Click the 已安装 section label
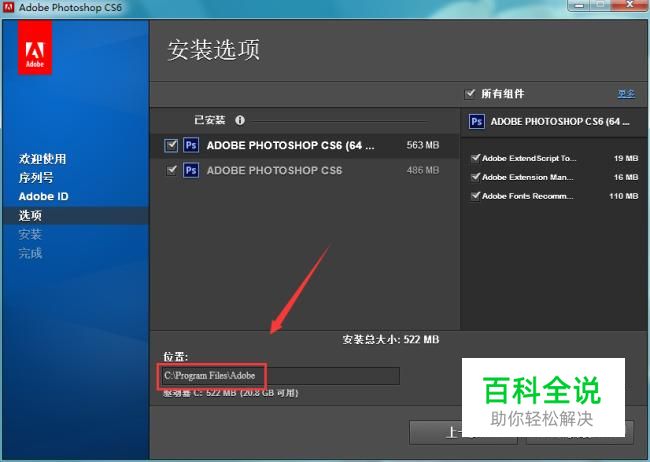 210,120
